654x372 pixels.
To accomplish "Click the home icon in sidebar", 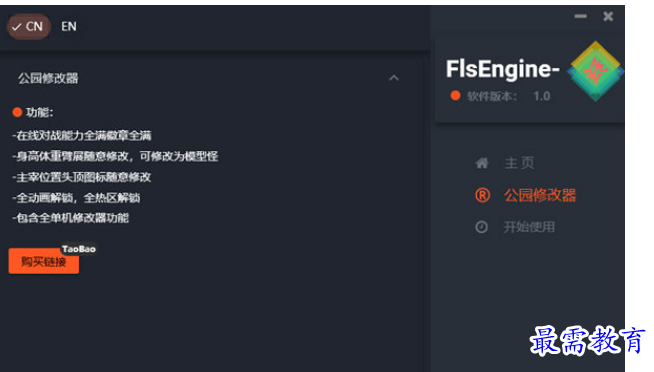I will pyautogui.click(x=482, y=163).
